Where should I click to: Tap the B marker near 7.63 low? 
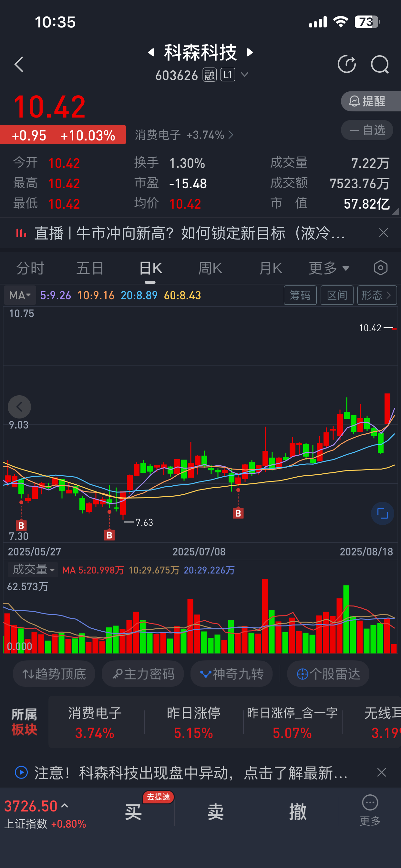(x=109, y=535)
